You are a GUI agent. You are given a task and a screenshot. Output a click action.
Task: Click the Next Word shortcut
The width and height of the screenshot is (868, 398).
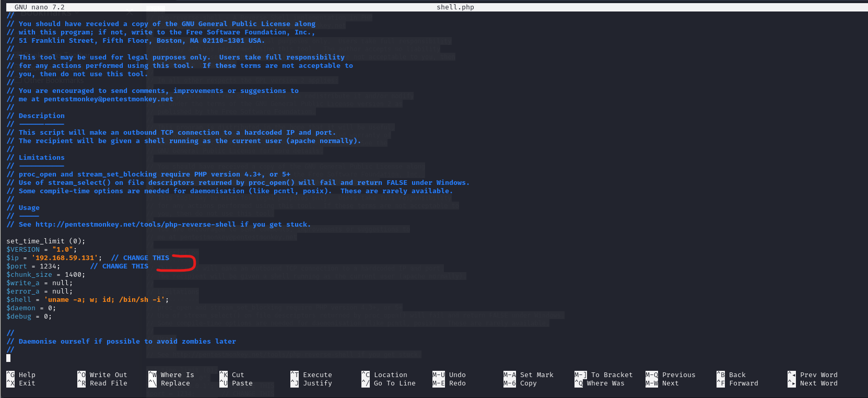[813, 383]
